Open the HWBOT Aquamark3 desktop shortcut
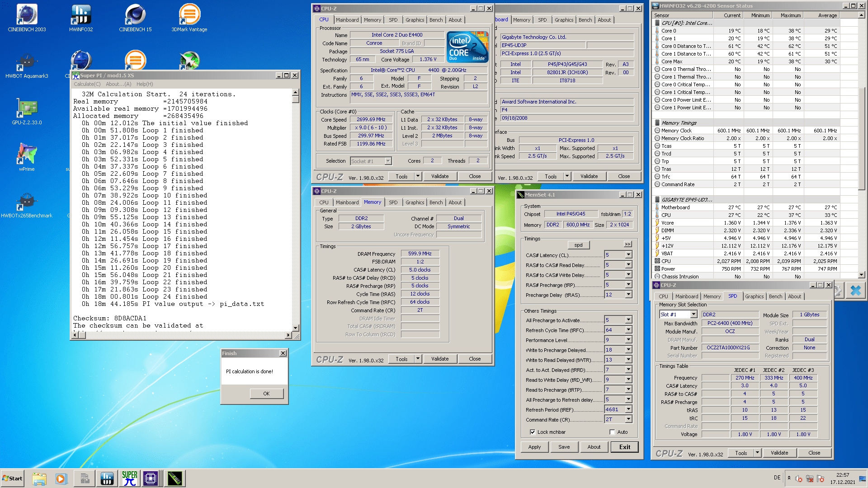The height and width of the screenshot is (488, 868). tap(27, 66)
